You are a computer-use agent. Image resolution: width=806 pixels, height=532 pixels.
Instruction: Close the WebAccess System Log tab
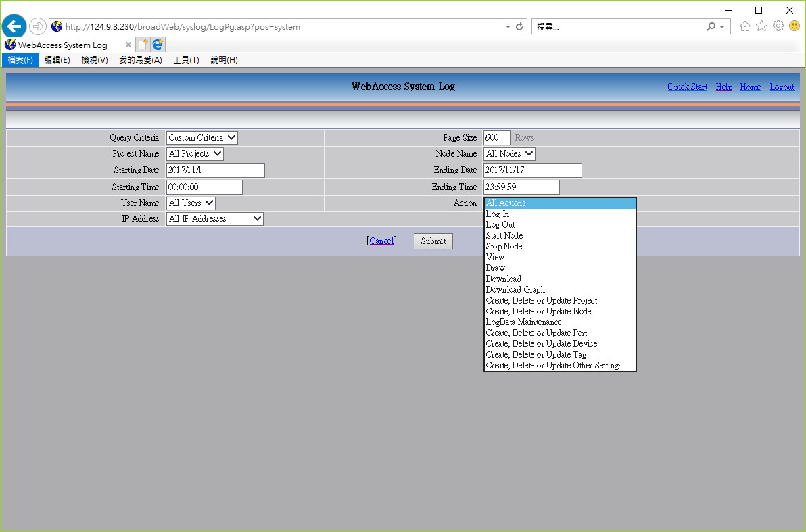(x=128, y=45)
